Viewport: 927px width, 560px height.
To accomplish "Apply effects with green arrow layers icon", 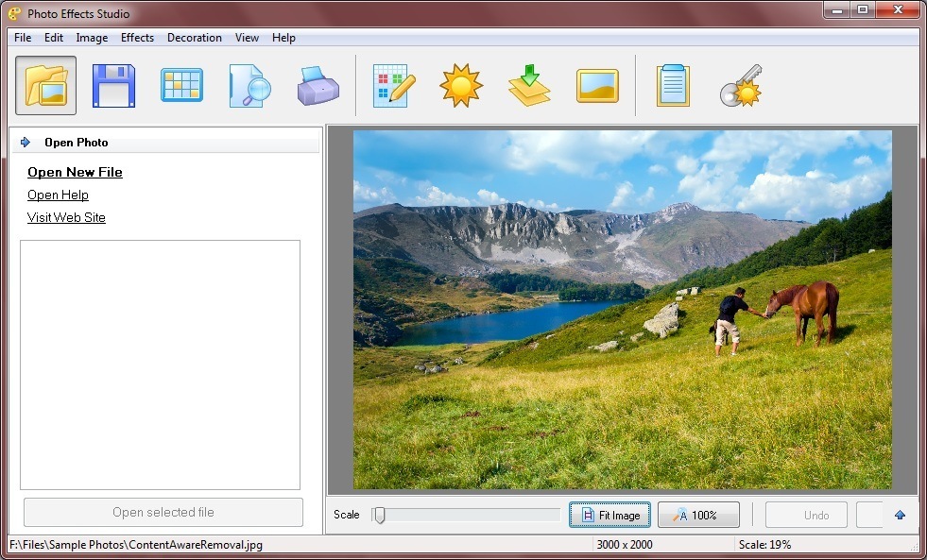I will pyautogui.click(x=527, y=84).
